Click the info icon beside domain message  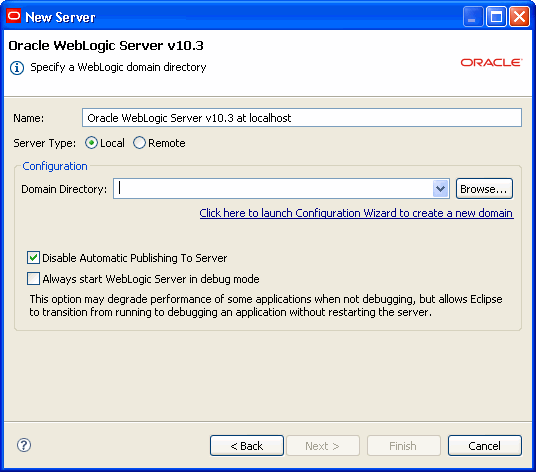[17, 68]
